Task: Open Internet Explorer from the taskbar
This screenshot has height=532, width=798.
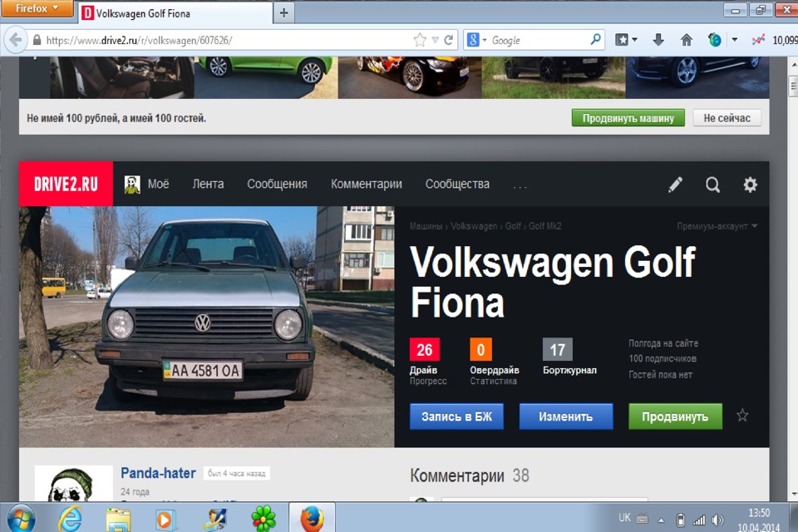Action: click(x=70, y=518)
